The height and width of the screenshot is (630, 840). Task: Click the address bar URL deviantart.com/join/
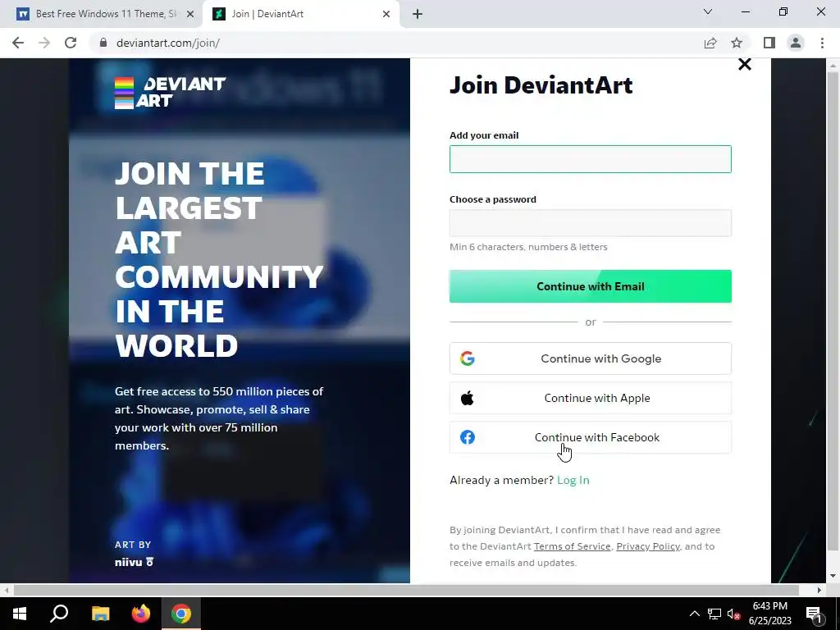[167, 43]
